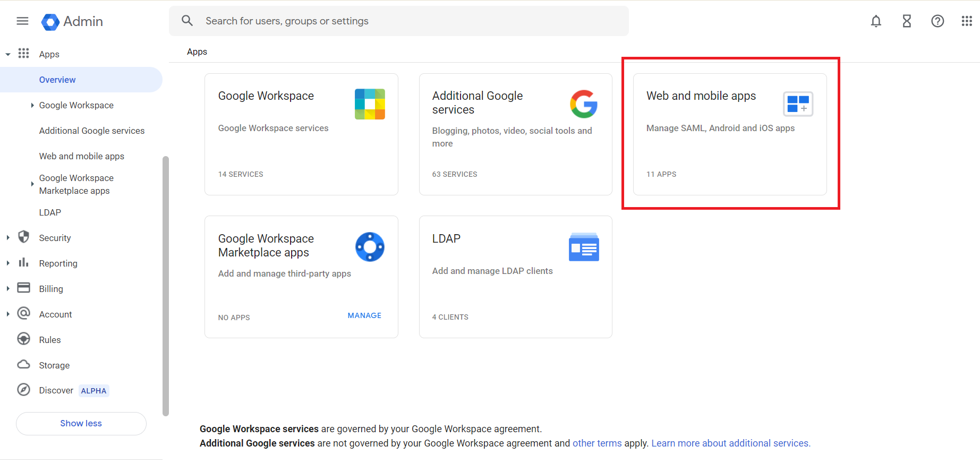This screenshot has width=980, height=463.
Task: Select Web and mobile apps in sidebar
Action: 82,156
